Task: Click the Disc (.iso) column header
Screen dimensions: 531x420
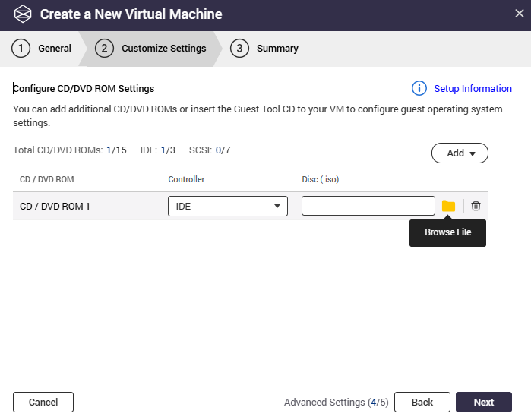Action: [x=320, y=179]
